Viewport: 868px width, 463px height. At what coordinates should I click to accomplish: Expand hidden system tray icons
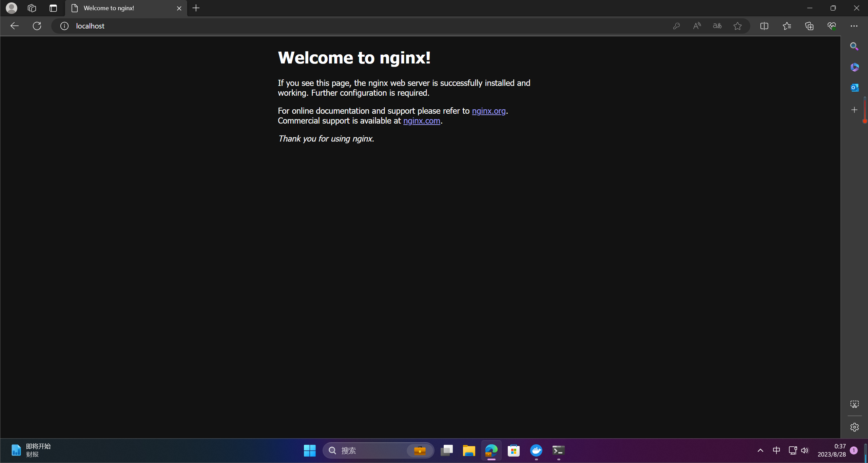coord(760,450)
